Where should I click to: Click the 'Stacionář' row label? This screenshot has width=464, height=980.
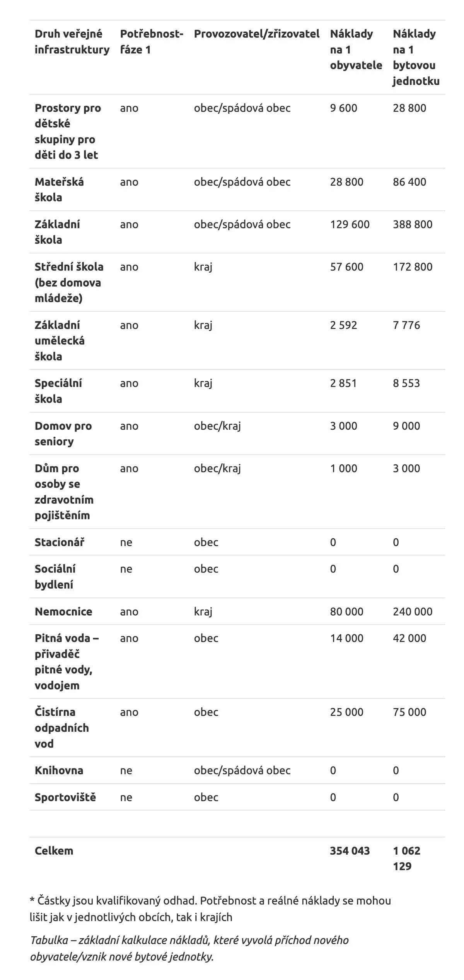[x=60, y=542]
